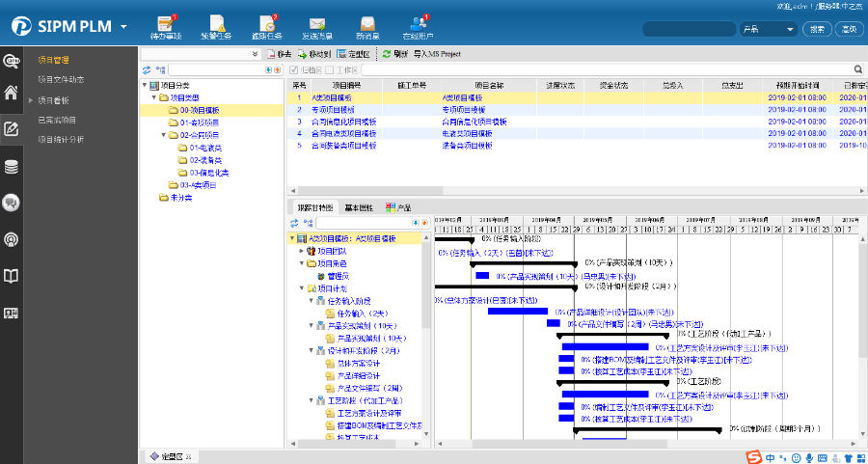
Task: Click the 在线用户 online users icon
Action: click(417, 23)
